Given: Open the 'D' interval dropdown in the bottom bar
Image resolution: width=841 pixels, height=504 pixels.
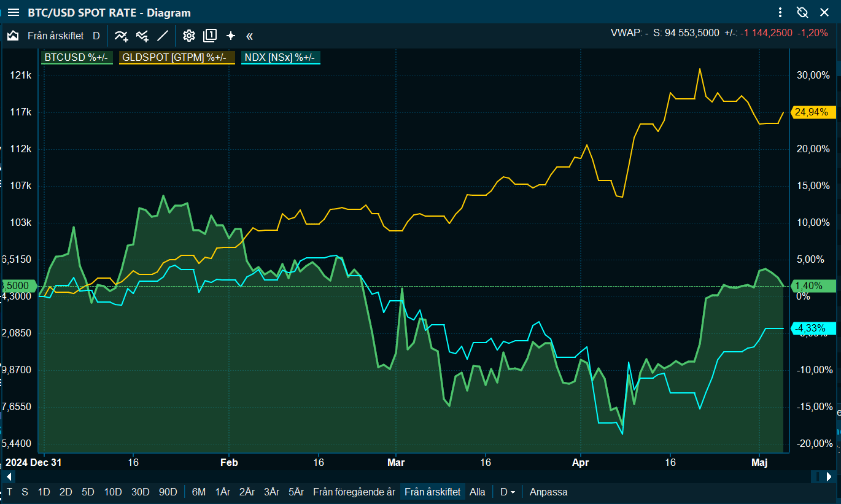Looking at the screenshot, I should tap(508, 492).
